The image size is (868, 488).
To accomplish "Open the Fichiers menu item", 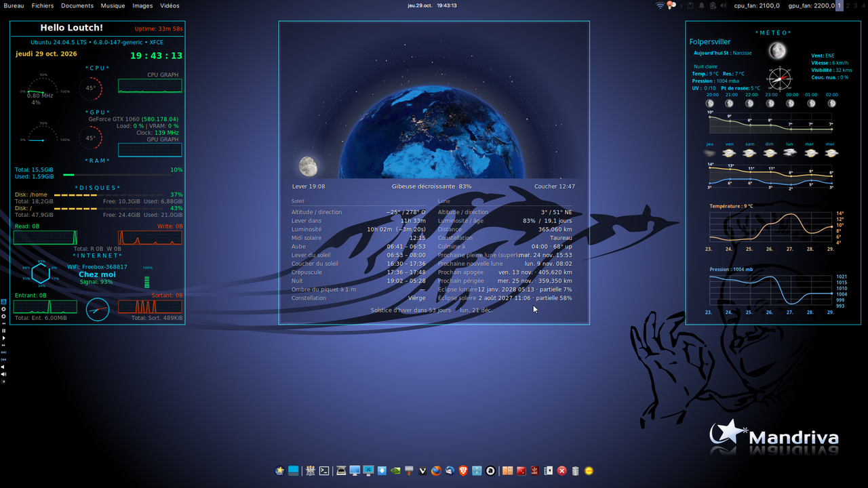I will [43, 5].
